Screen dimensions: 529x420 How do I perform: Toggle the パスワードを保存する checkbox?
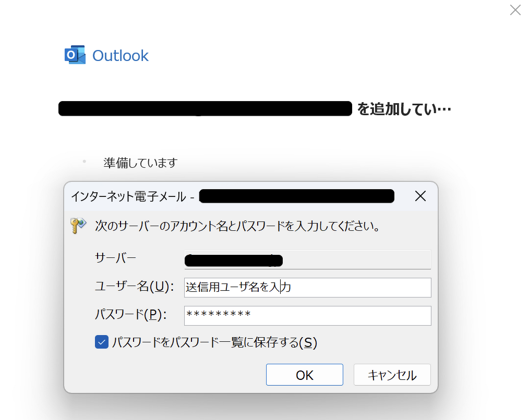click(101, 342)
